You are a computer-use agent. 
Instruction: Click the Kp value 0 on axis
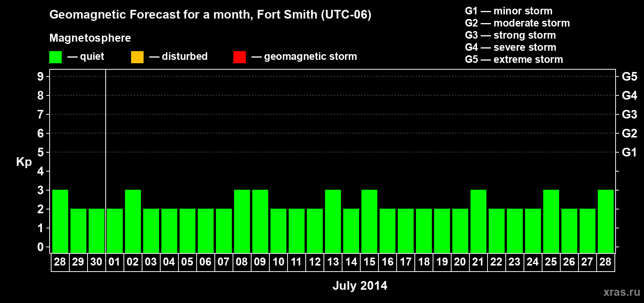coord(41,247)
